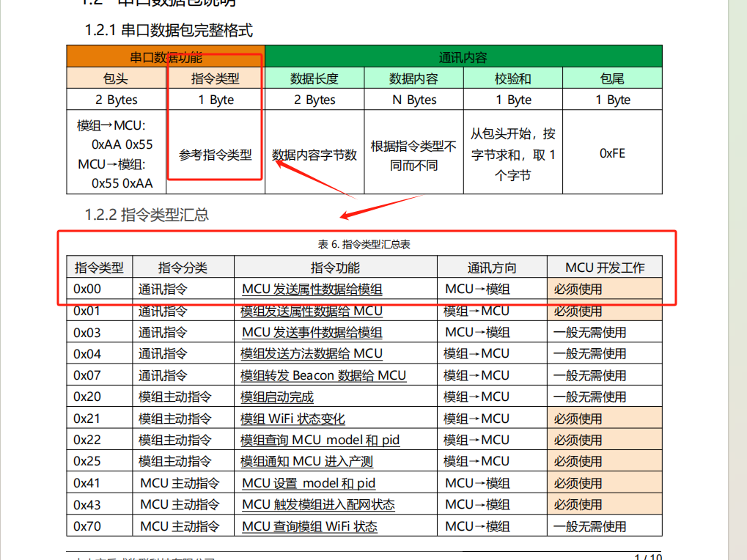The width and height of the screenshot is (747, 560).
Task: Select the 0x70 command type cell
Action: pos(87,526)
